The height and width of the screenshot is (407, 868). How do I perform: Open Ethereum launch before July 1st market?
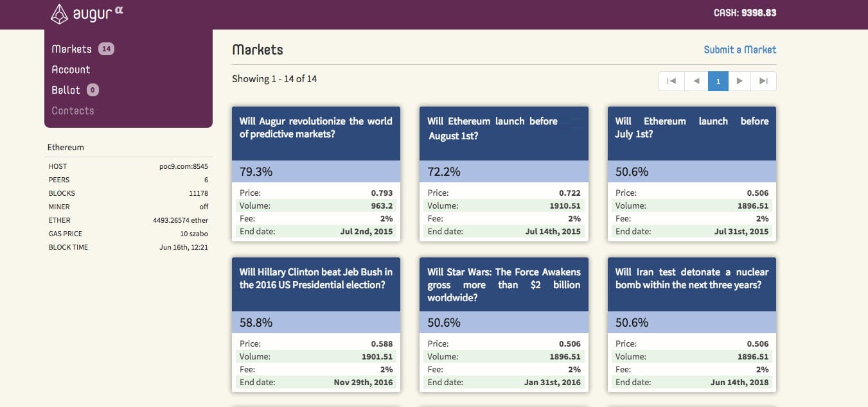point(691,128)
